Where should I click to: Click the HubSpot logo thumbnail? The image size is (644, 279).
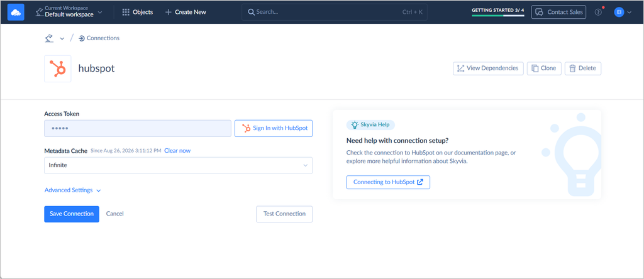coord(57,68)
